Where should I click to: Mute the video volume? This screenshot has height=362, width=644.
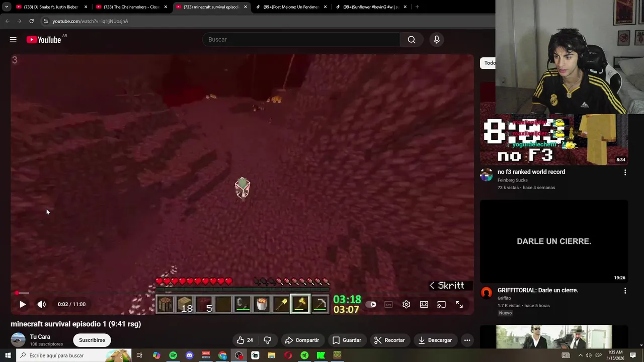coord(42,304)
